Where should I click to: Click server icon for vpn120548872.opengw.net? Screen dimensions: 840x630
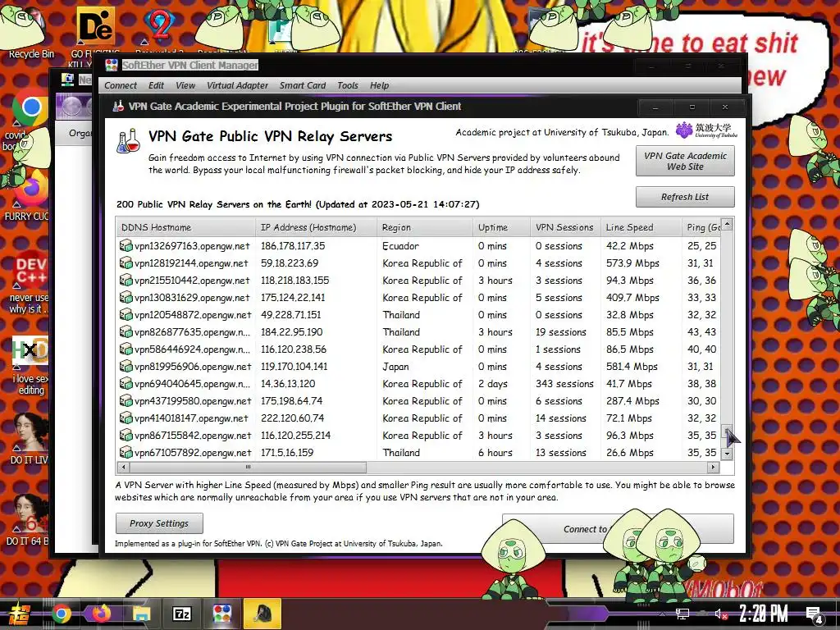[126, 314]
